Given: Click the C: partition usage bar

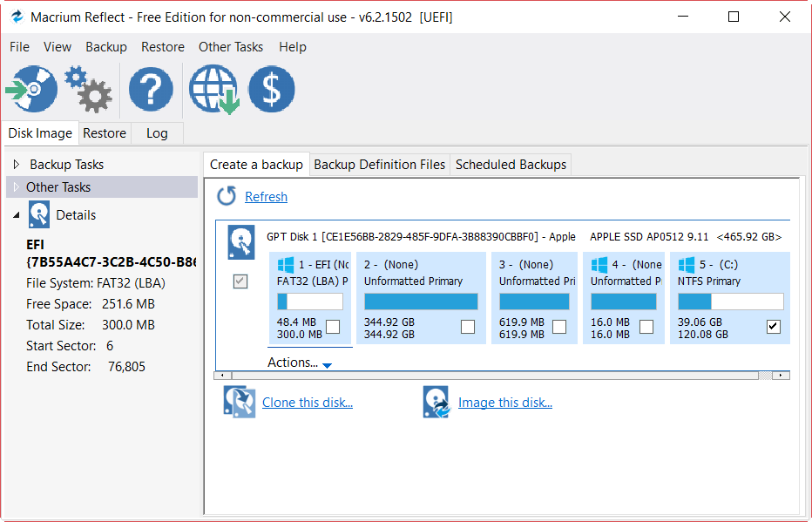Looking at the screenshot, I should (x=731, y=302).
